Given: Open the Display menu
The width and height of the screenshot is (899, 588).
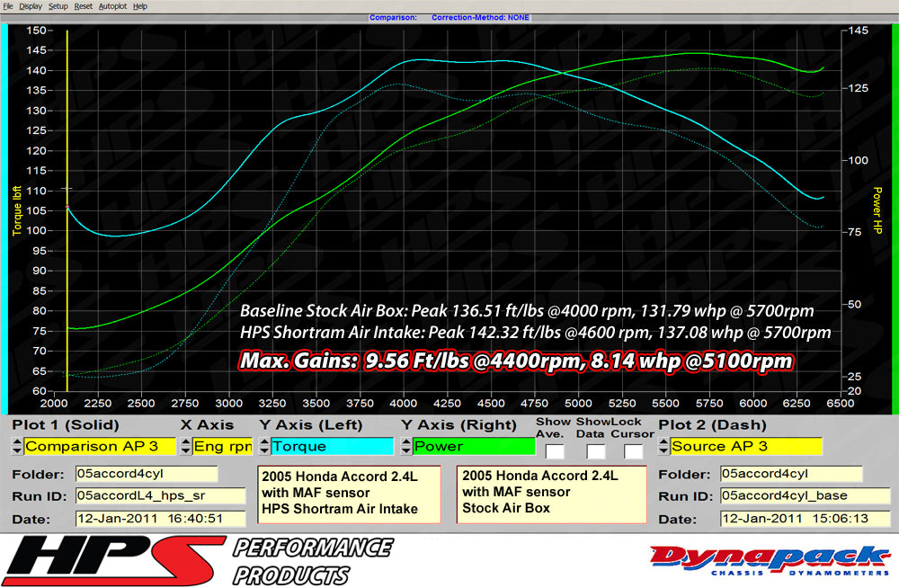Looking at the screenshot, I should [x=31, y=5].
